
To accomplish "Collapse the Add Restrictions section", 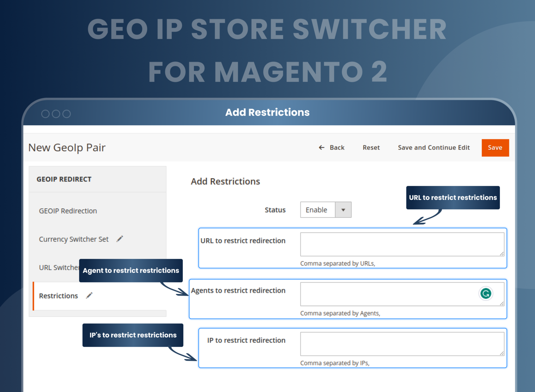I will tap(225, 181).
